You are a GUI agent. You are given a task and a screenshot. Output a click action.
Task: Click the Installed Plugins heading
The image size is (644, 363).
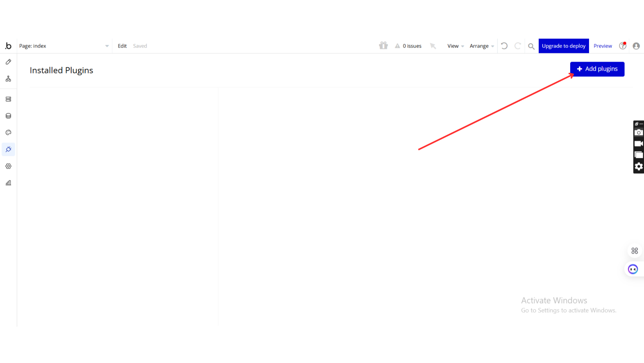62,70
